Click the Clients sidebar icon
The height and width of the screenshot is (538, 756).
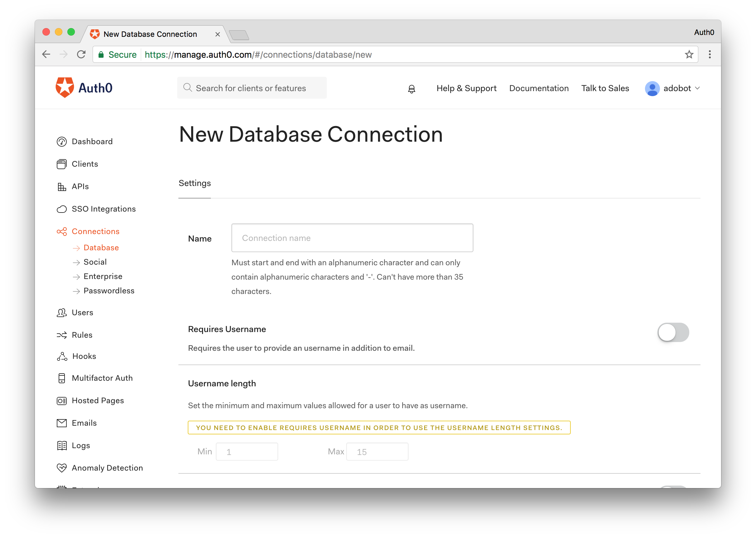coord(61,164)
